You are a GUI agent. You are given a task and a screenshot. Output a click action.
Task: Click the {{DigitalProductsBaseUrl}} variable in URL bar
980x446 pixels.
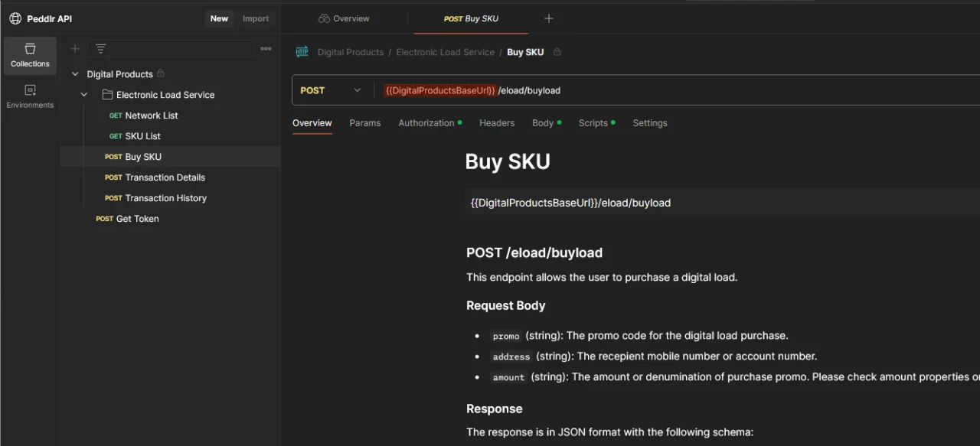pos(440,90)
